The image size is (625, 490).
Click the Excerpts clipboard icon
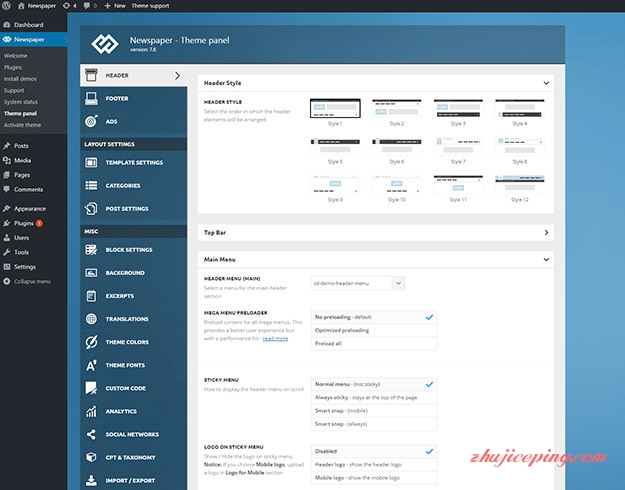click(x=91, y=296)
